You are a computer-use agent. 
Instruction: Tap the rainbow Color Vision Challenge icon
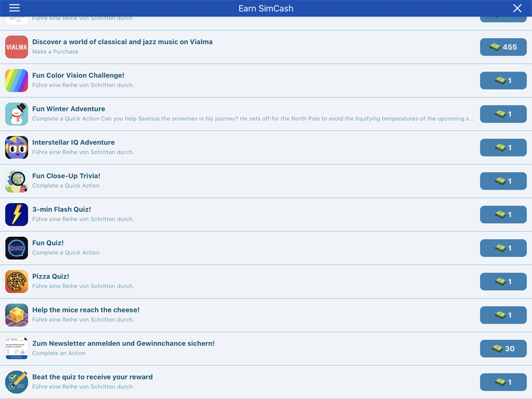[17, 80]
